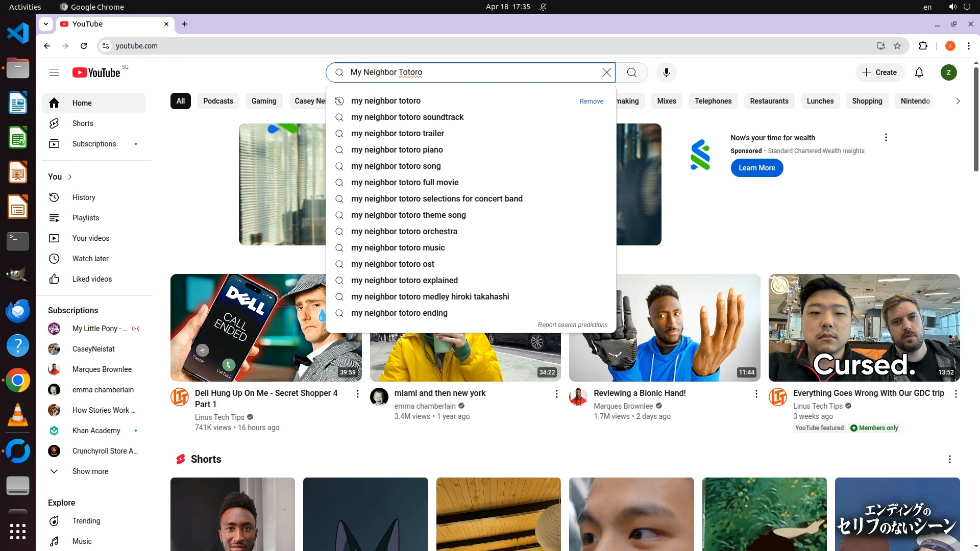980x551 pixels.
Task: Open Watch later in sidebar
Action: (90, 259)
